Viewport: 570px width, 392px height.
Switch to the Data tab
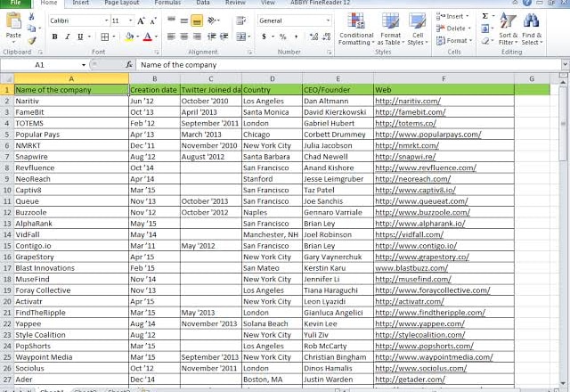203,3
